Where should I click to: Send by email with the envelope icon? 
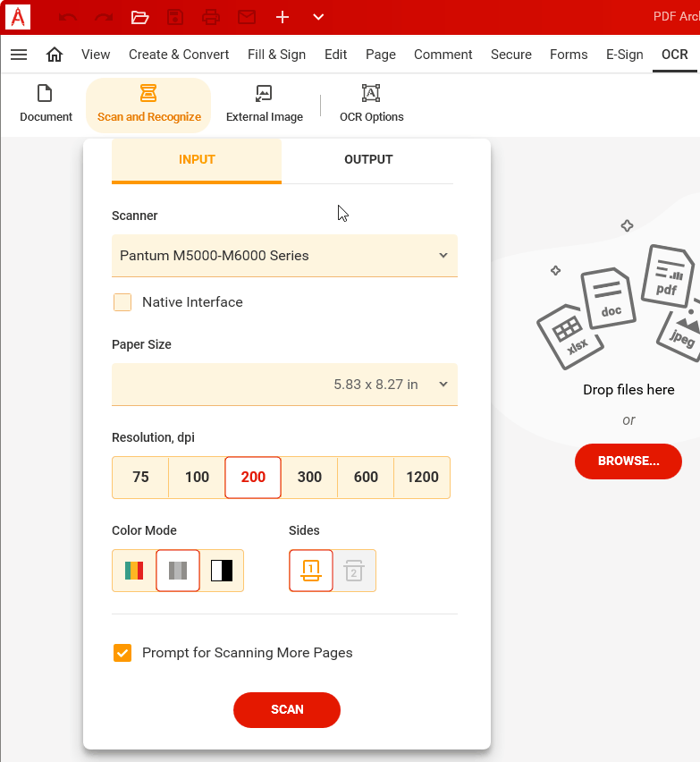(247, 18)
